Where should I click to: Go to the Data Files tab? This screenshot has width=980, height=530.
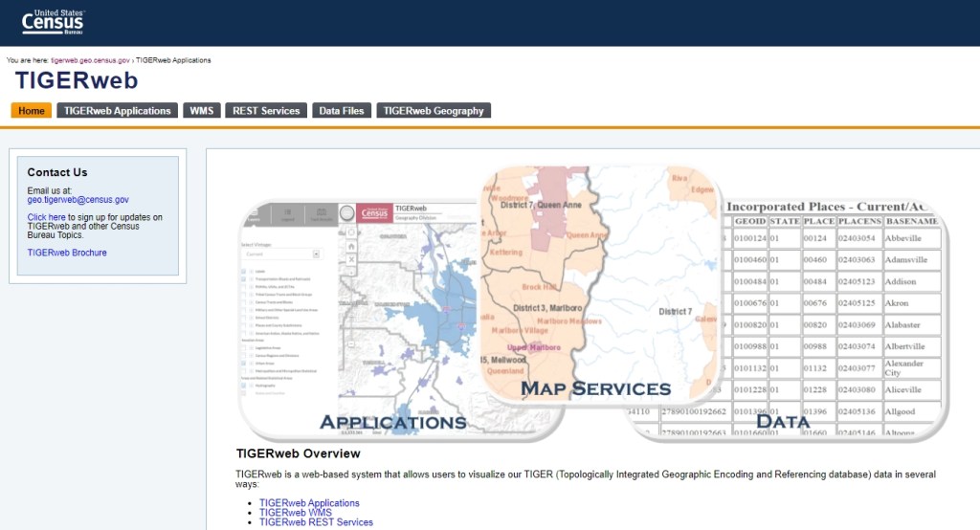(x=342, y=111)
